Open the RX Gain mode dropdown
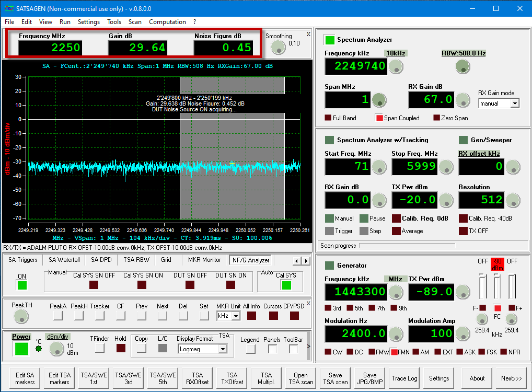Screen dimensions: 532x392 [x=515, y=103]
